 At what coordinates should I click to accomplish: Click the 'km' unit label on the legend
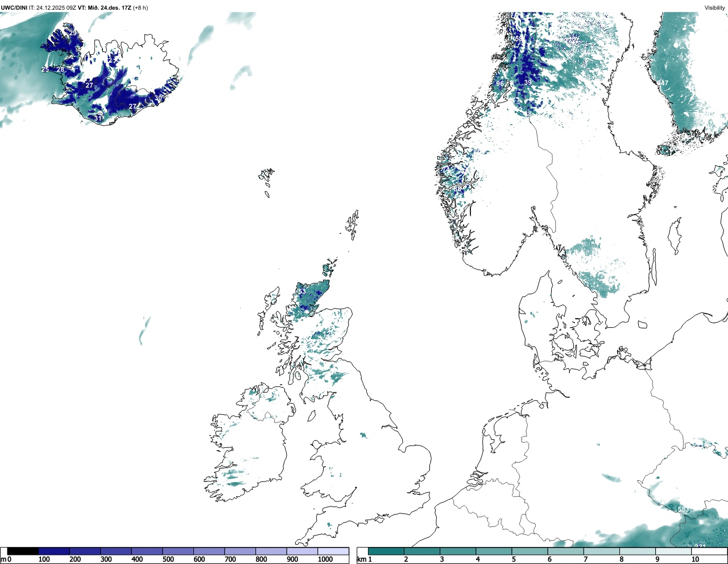pos(361,559)
